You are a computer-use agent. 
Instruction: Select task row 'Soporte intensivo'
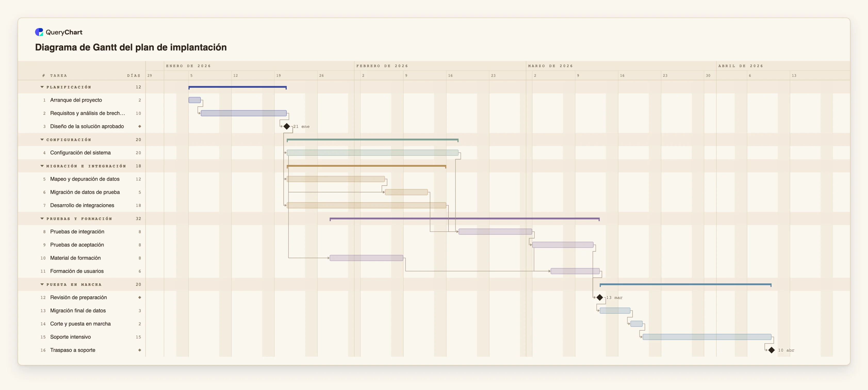(x=81, y=337)
